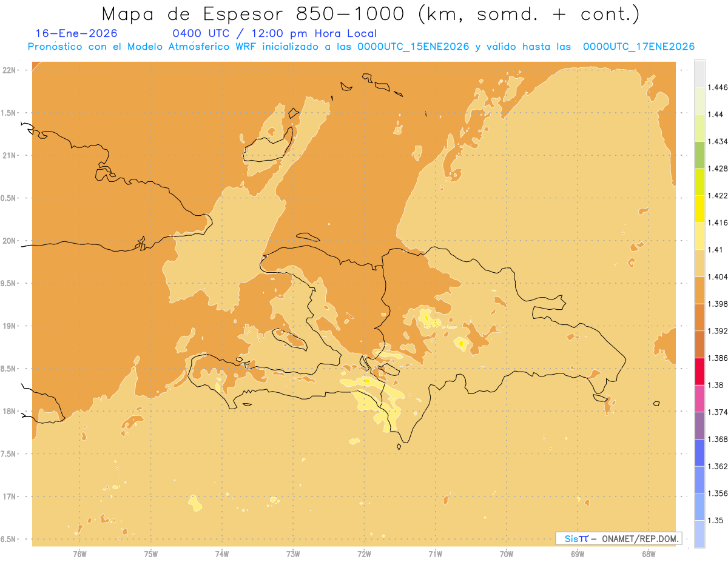Click the legend value '1.446'
This screenshot has width=728, height=562.
coord(718,87)
